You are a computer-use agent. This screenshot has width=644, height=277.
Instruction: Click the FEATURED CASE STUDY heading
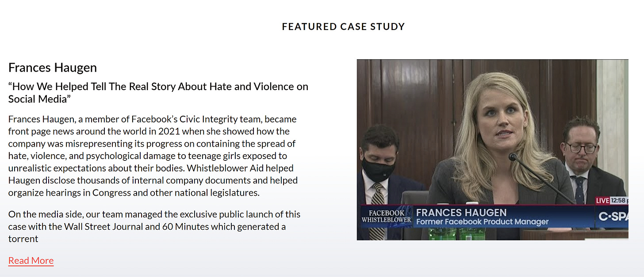point(343,27)
